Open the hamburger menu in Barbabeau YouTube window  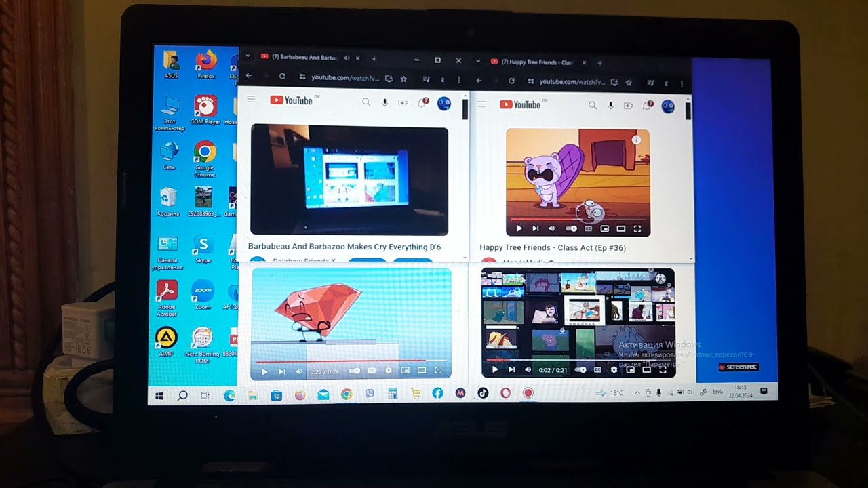click(x=252, y=100)
